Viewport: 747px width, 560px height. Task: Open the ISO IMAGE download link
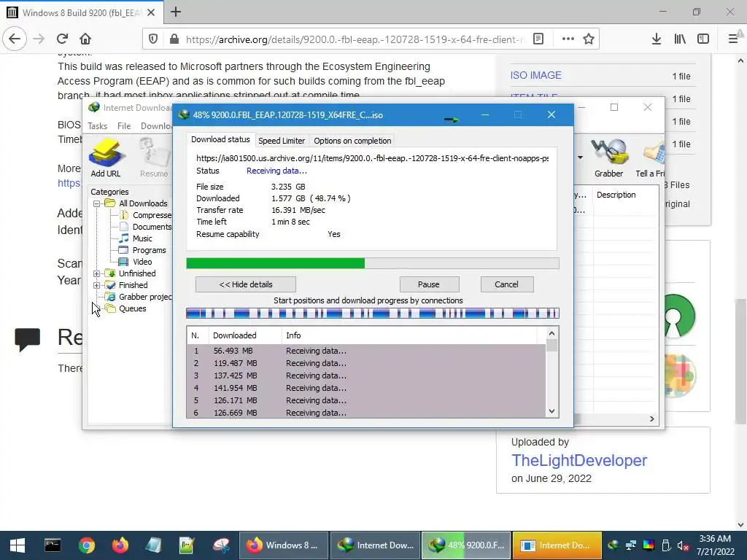coord(535,75)
